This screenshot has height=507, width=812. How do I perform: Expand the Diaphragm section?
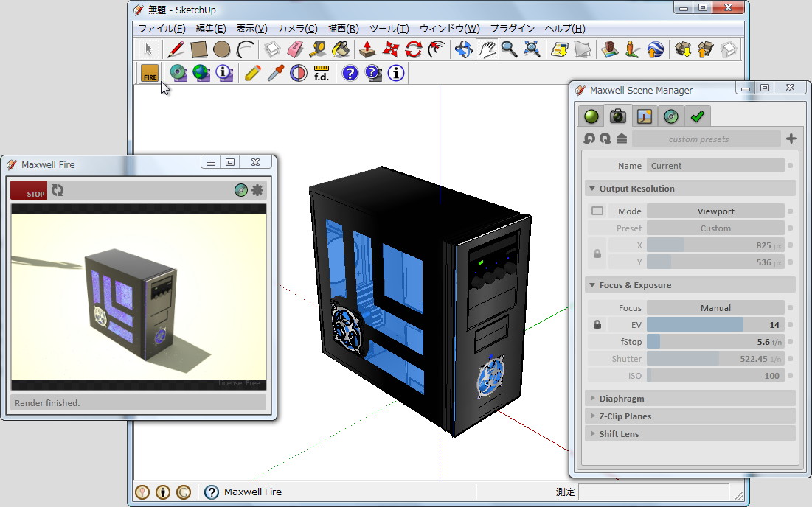click(x=592, y=398)
